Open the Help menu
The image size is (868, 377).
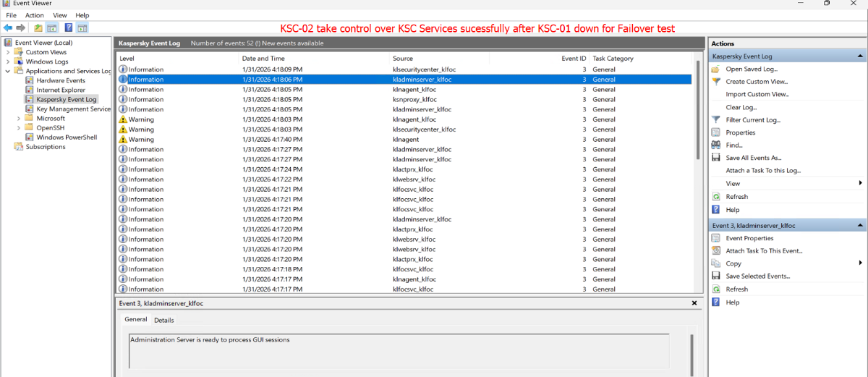[82, 15]
